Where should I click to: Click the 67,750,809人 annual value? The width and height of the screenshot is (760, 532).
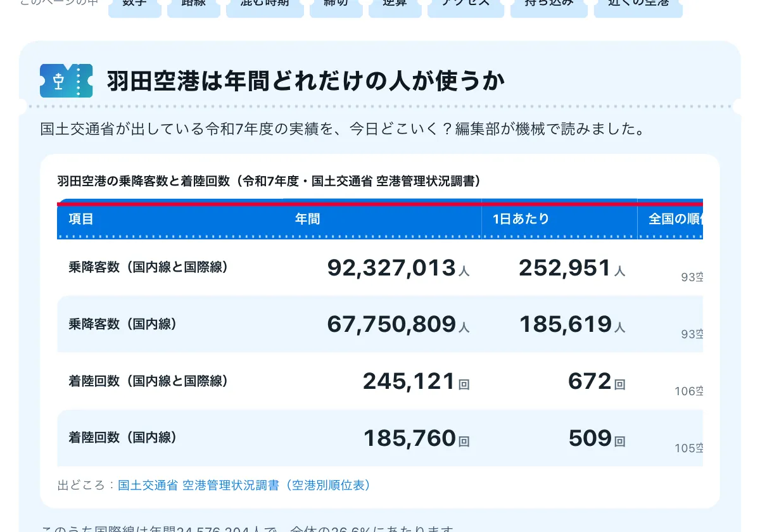398,324
